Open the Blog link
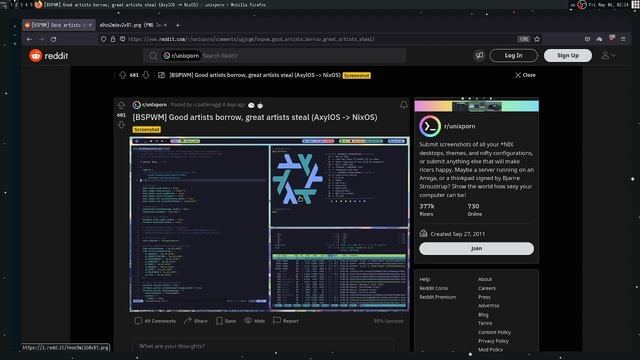Image resolution: width=640 pixels, height=360 pixels. (483, 315)
